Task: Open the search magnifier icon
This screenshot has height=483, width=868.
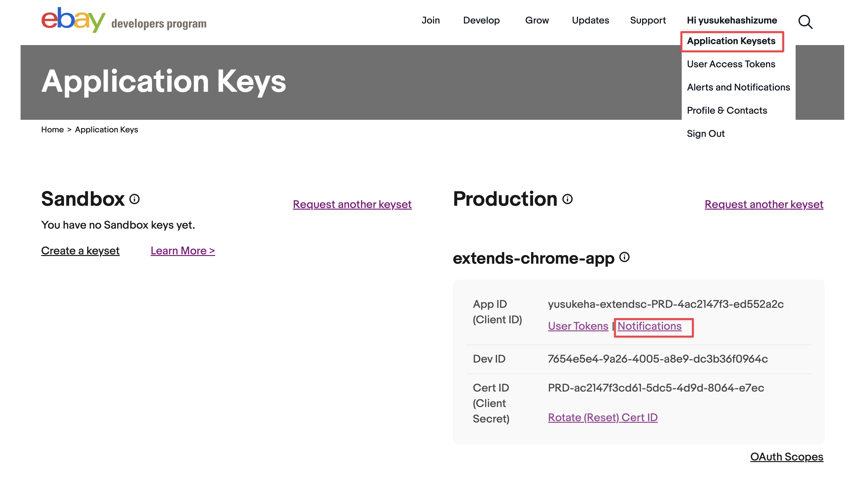Action: [x=805, y=22]
